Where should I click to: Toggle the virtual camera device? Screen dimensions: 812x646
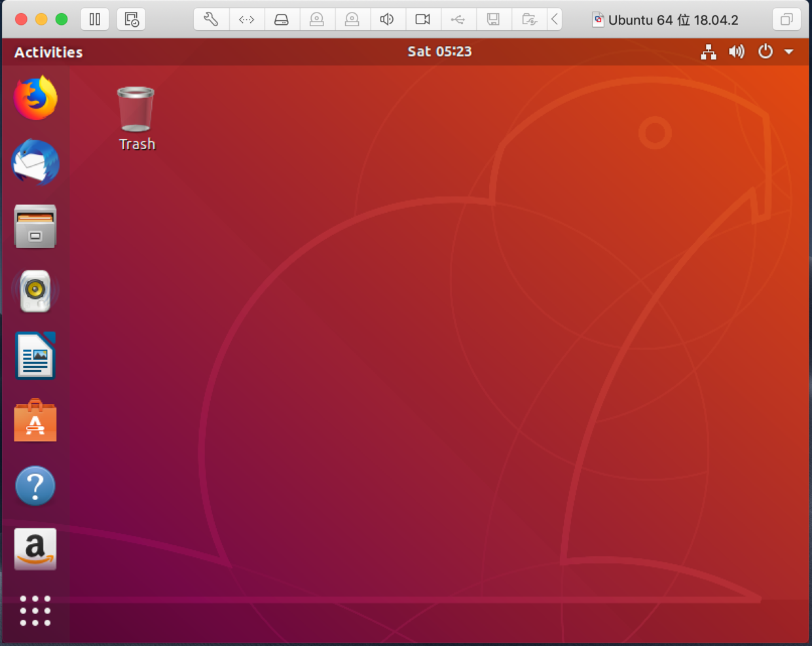click(x=423, y=20)
